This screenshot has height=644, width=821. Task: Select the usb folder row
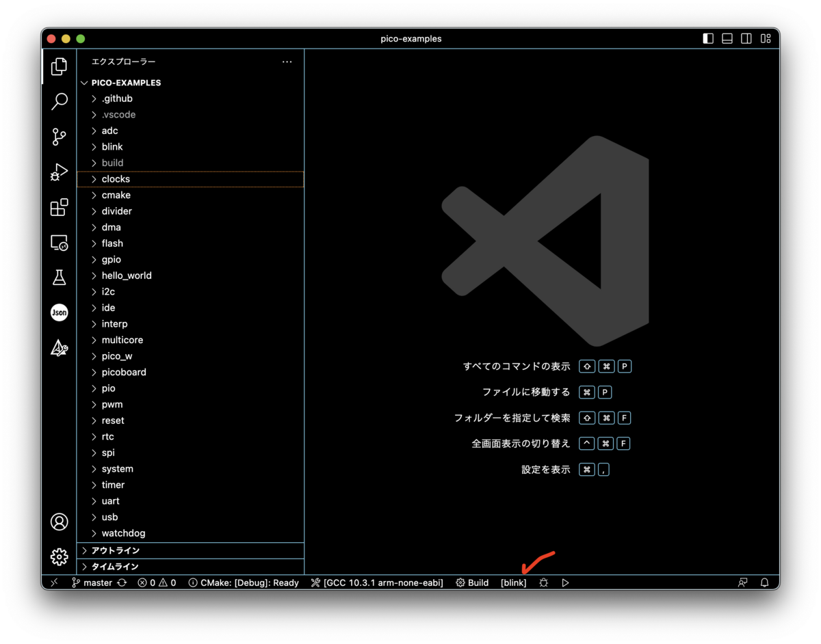tap(190, 517)
